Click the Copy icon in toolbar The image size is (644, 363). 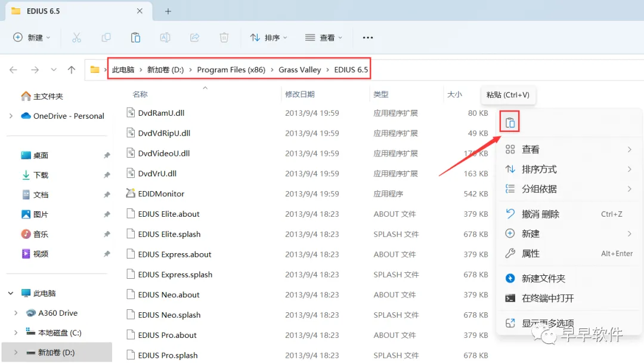click(106, 38)
